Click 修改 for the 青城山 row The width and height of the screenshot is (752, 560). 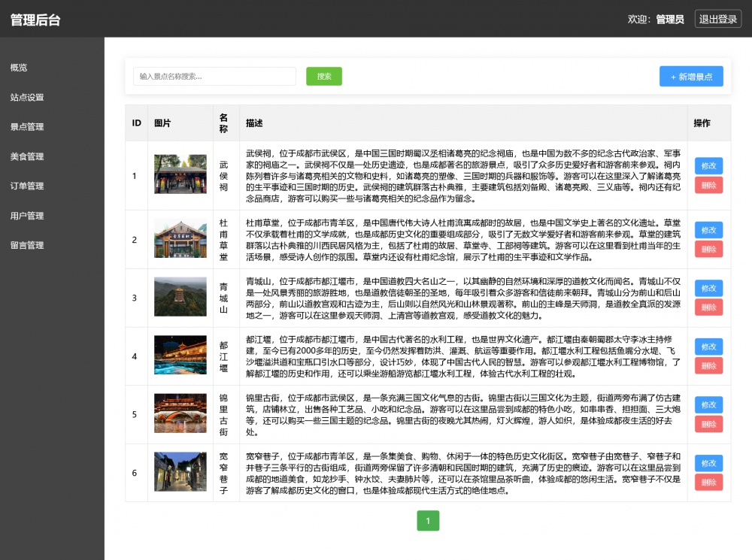(x=708, y=288)
